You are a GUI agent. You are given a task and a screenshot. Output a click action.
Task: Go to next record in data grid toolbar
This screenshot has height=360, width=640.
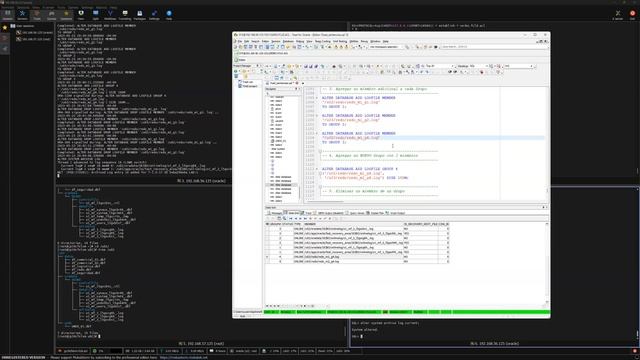tap(300, 218)
